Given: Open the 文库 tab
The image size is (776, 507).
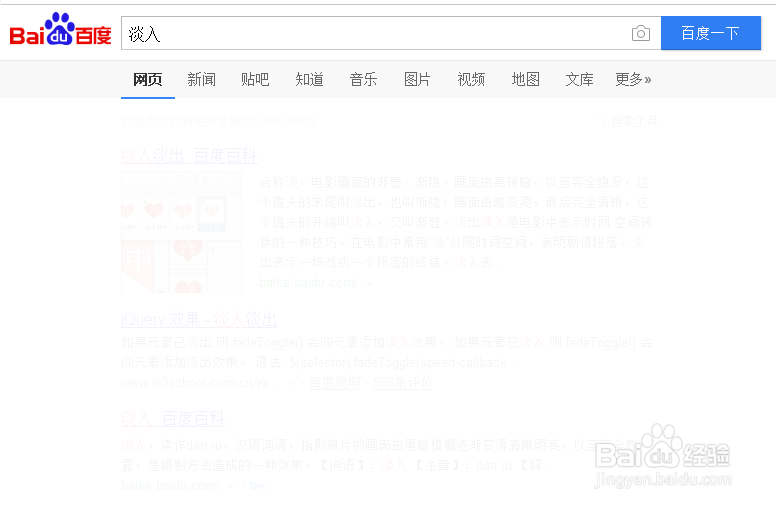Looking at the screenshot, I should tap(579, 79).
